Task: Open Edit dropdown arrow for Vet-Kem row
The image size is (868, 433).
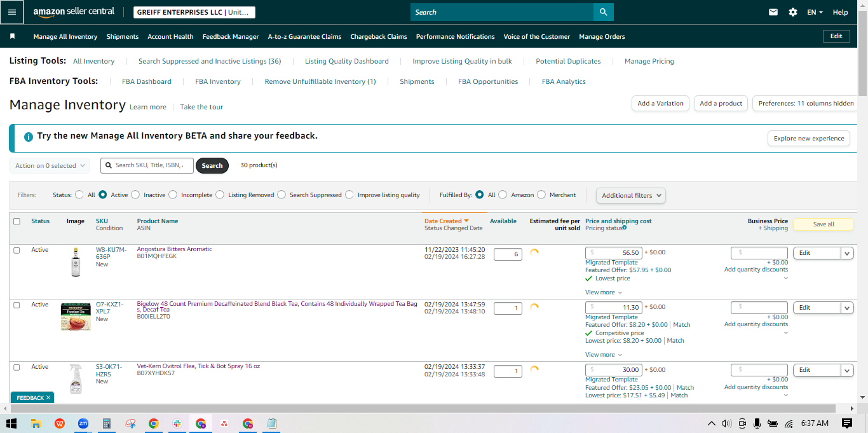Action: (x=847, y=370)
